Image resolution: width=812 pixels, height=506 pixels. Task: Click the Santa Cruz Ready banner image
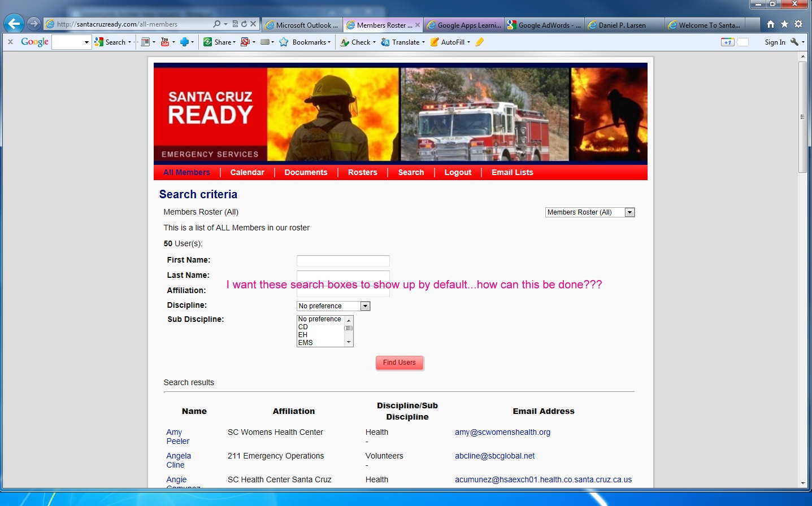(401, 113)
